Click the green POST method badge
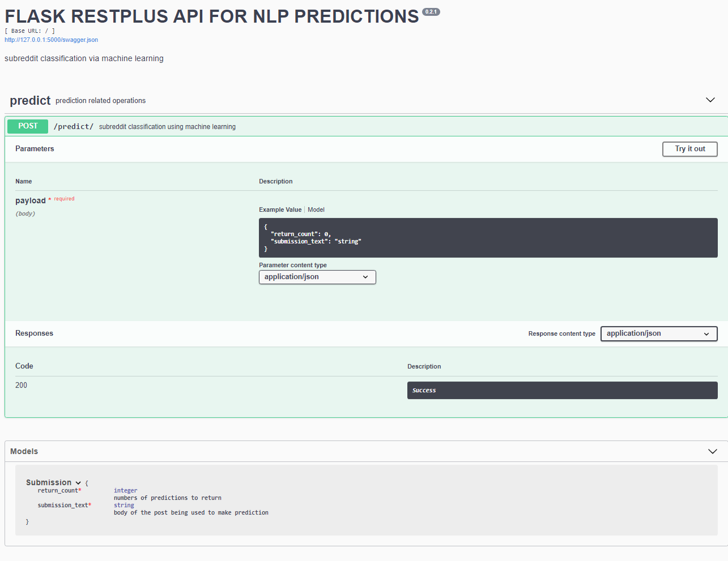Screen dimensions: 728x561 (28, 126)
